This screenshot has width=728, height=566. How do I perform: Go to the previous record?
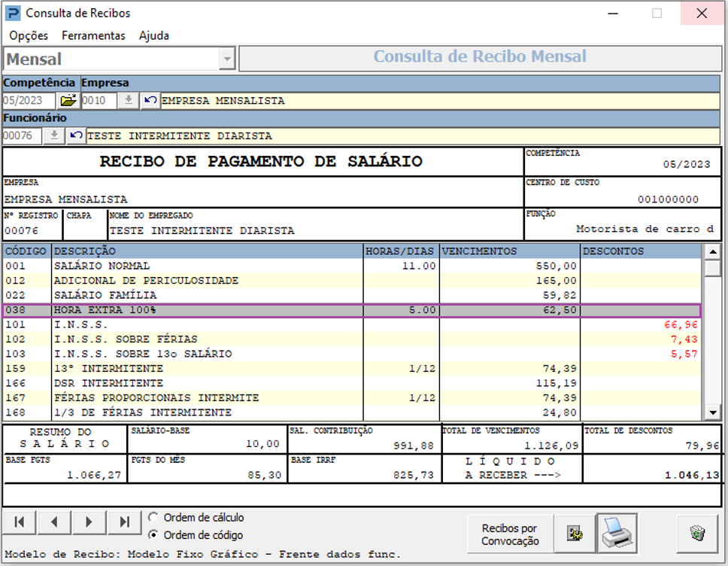(54, 522)
